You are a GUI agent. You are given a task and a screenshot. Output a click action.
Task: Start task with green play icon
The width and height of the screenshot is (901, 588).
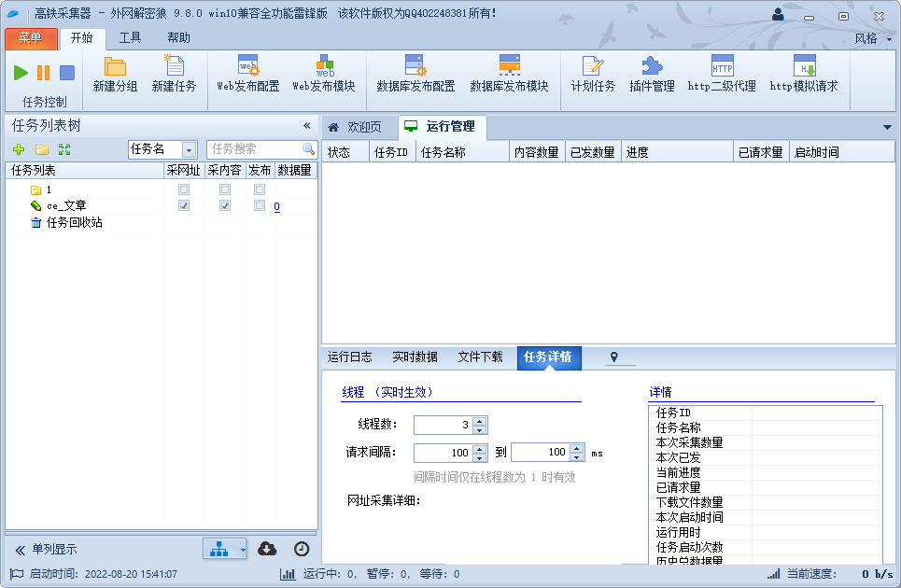point(21,73)
